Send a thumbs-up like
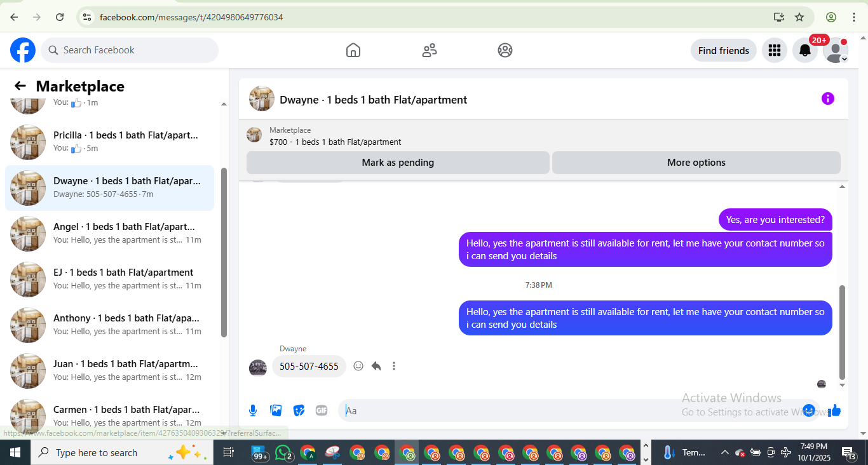Viewport: 868px width, 465px height. pos(834,410)
